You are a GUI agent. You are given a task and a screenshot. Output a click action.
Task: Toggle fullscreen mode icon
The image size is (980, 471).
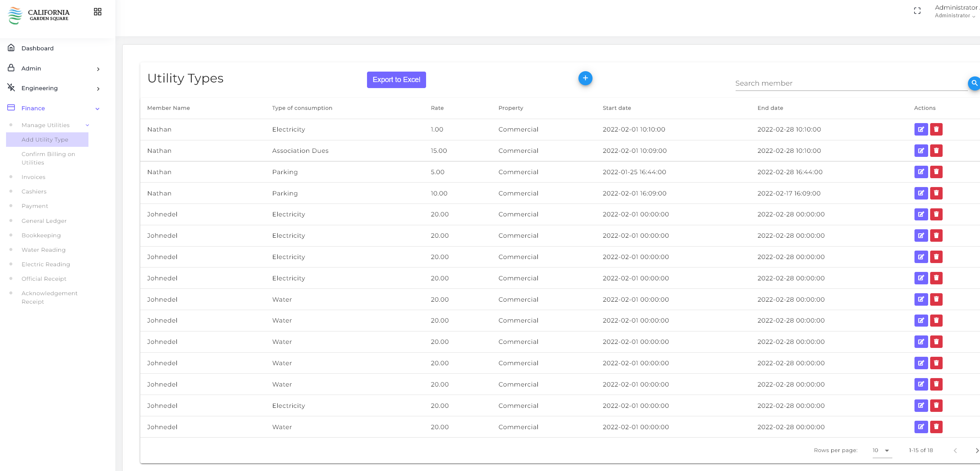[x=917, y=11]
